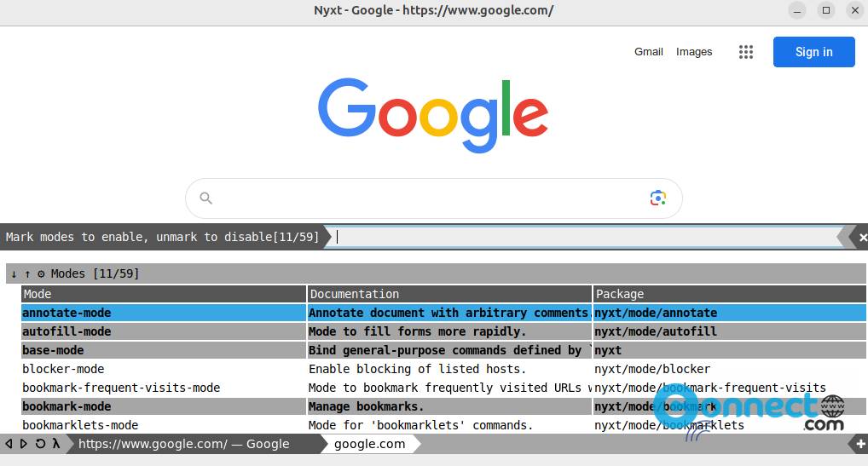Open the Gmail link
The height and width of the screenshot is (466, 868).
(x=648, y=52)
